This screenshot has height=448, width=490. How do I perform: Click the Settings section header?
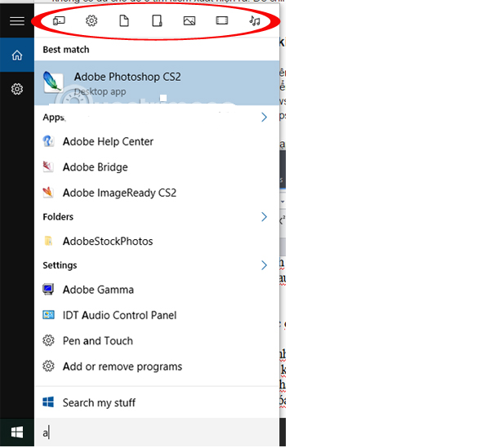click(x=60, y=265)
